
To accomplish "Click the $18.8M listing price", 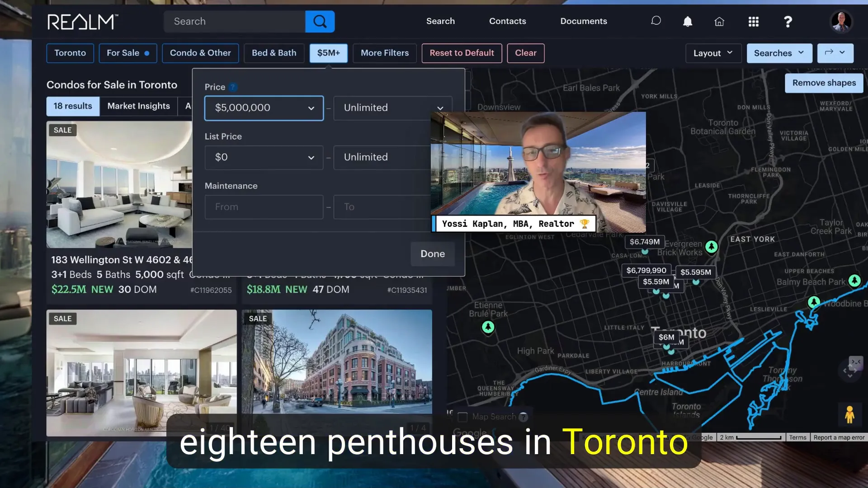I will [264, 290].
